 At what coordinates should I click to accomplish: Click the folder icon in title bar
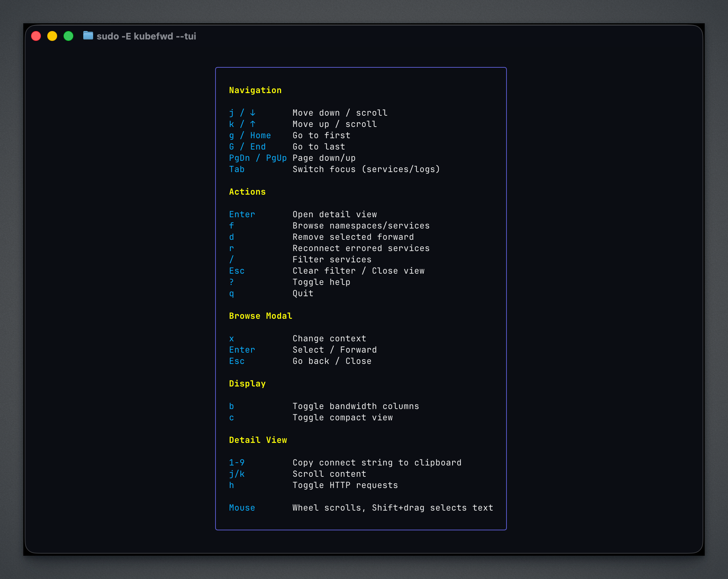click(x=88, y=36)
